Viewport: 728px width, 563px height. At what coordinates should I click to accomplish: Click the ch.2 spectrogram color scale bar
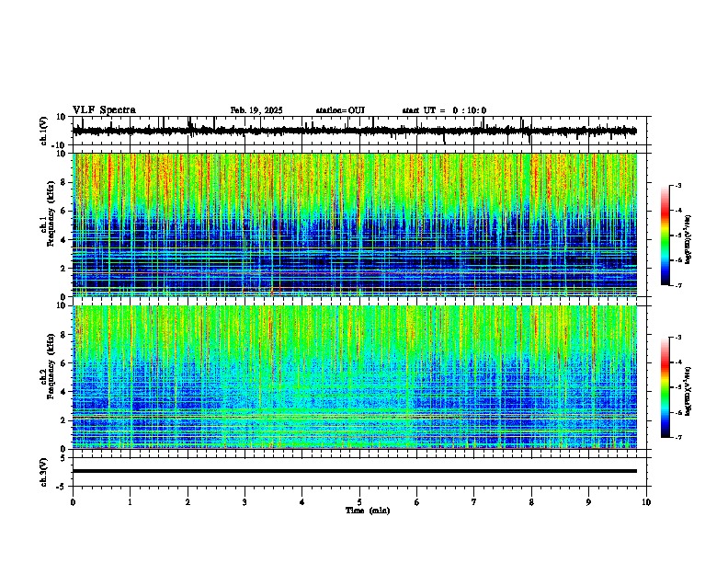tap(665, 387)
